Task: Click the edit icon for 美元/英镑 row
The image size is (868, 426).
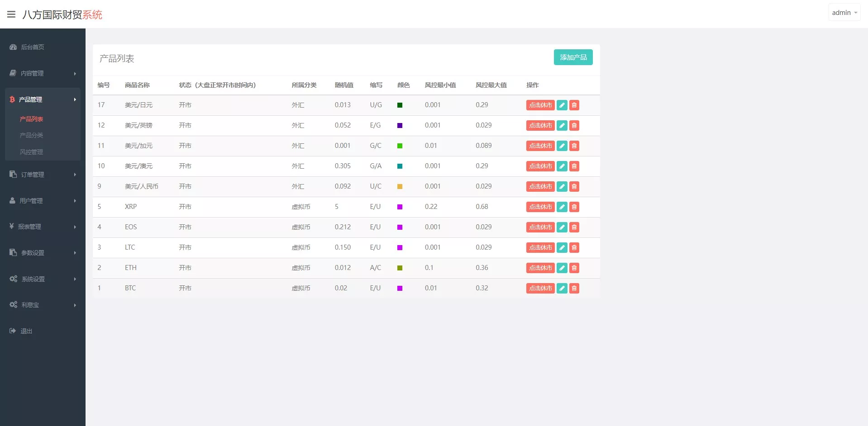Action: [x=562, y=125]
